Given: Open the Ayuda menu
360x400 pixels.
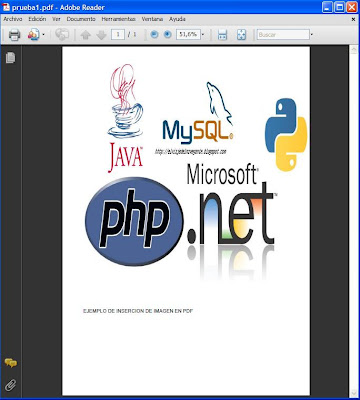Looking at the screenshot, I should (177, 19).
